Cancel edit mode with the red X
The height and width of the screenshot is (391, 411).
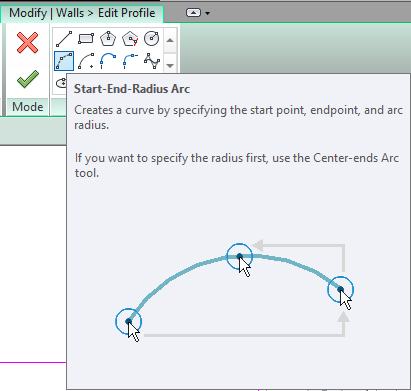point(27,43)
